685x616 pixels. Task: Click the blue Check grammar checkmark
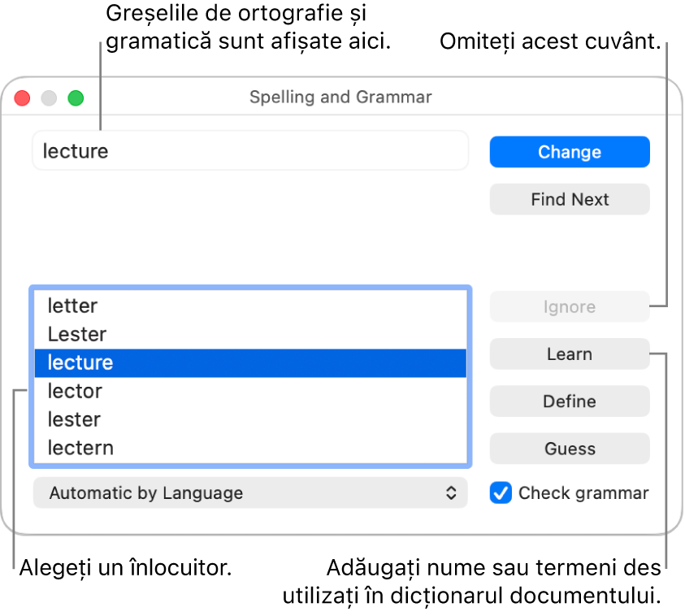[501, 492]
